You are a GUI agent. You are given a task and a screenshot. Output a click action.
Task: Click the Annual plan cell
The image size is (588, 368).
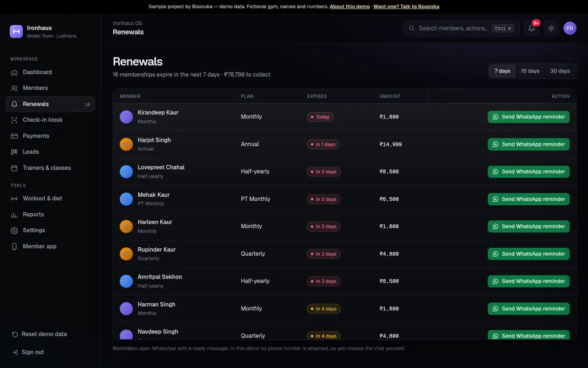pos(250,144)
